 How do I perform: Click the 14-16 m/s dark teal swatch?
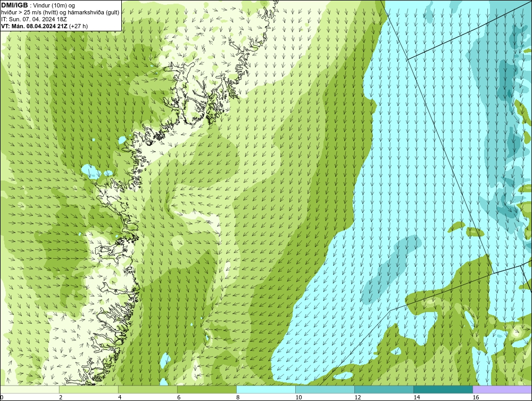pos(443,389)
